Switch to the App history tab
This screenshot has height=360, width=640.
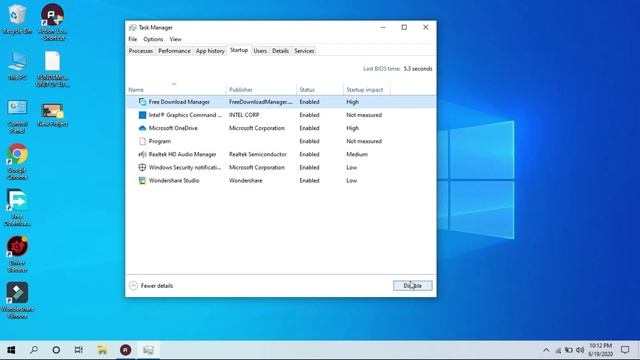[x=210, y=51]
